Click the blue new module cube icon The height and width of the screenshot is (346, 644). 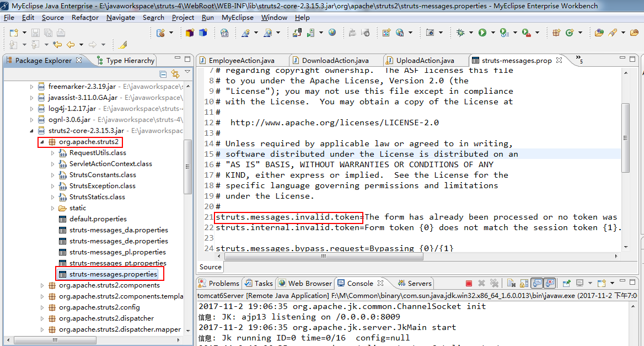coord(203,33)
